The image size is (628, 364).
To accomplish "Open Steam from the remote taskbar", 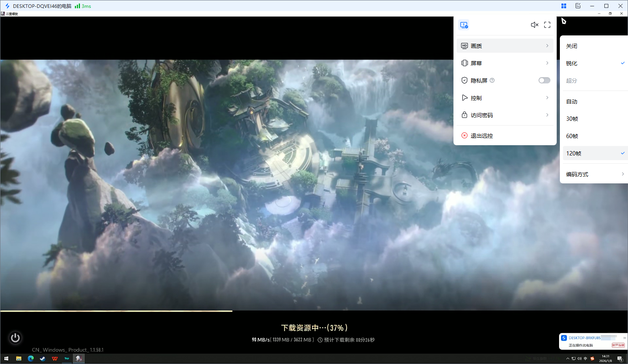I will (x=43, y=358).
